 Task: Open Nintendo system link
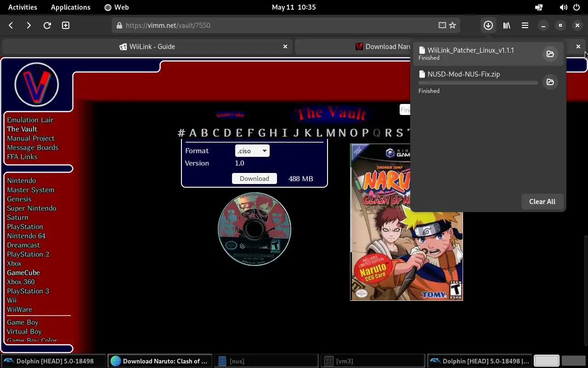tap(21, 181)
